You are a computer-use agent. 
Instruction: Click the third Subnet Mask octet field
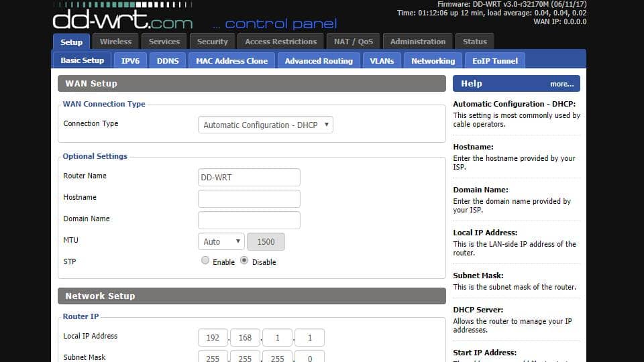[x=277, y=357]
